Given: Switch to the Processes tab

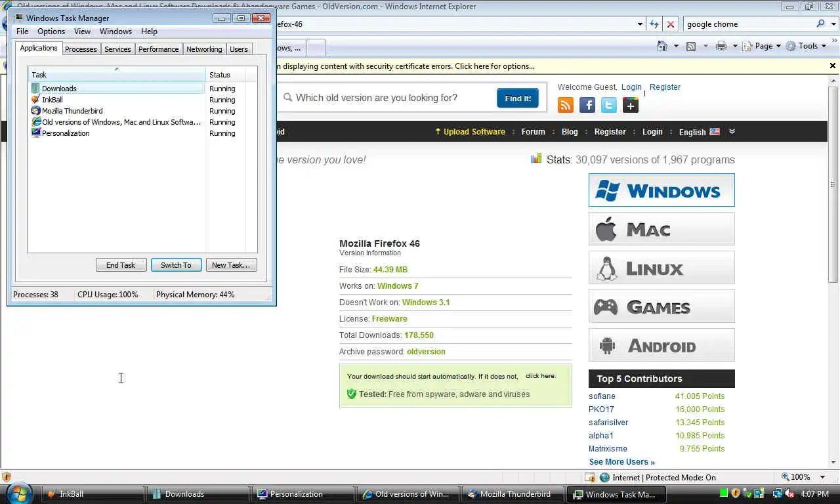Looking at the screenshot, I should 81,49.
